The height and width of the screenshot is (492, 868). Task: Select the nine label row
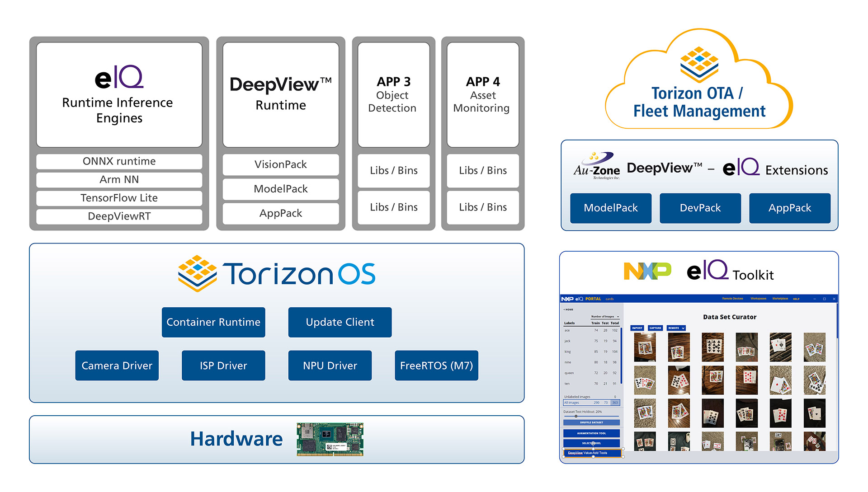[591, 362]
